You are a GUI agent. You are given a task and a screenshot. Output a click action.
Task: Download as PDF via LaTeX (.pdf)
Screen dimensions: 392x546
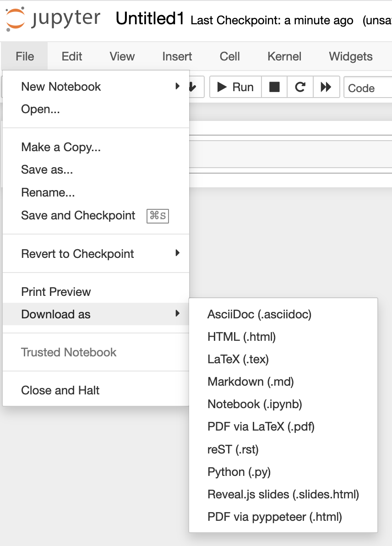283,426
